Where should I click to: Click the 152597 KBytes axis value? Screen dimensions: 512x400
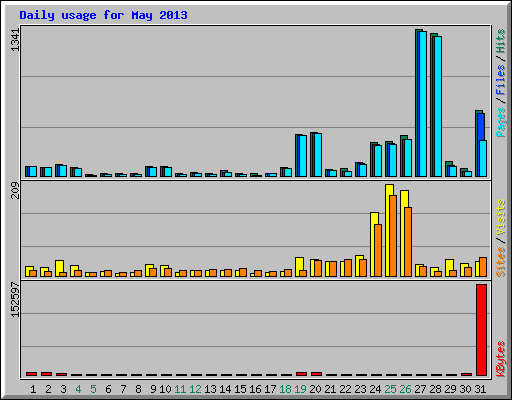[x=15, y=300]
